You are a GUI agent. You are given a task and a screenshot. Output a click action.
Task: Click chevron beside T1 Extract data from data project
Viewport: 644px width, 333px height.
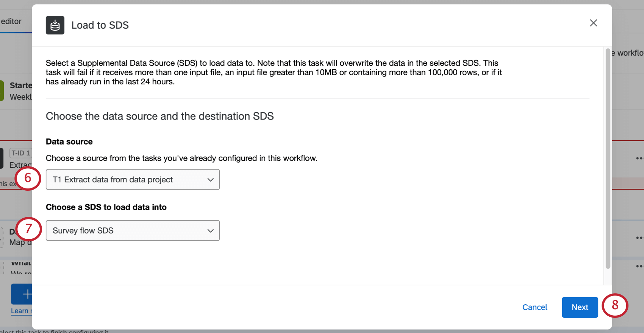[x=211, y=180]
